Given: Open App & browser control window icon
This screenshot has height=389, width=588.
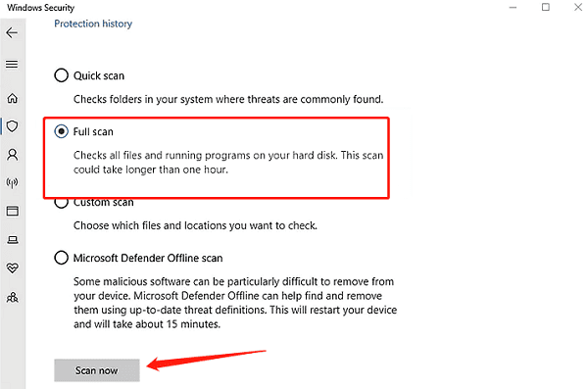Looking at the screenshot, I should (13, 212).
